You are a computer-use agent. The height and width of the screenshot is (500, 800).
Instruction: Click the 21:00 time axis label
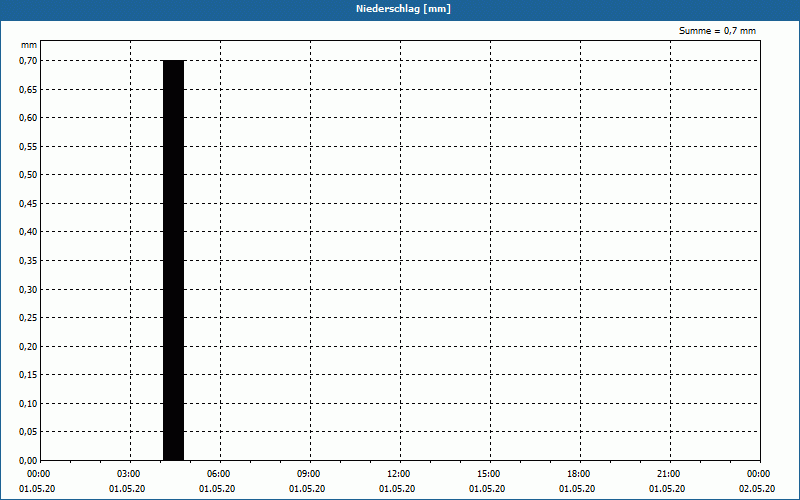(x=668, y=474)
